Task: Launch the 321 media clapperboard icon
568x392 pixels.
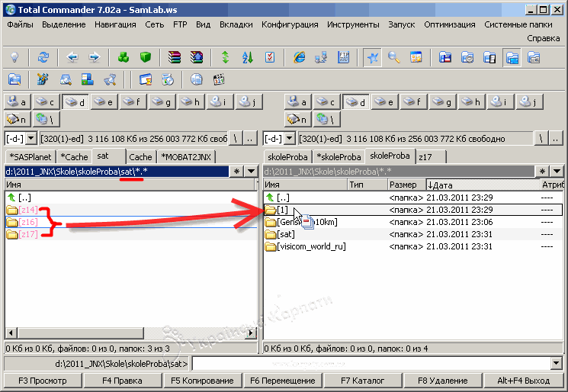Action: coord(219,79)
